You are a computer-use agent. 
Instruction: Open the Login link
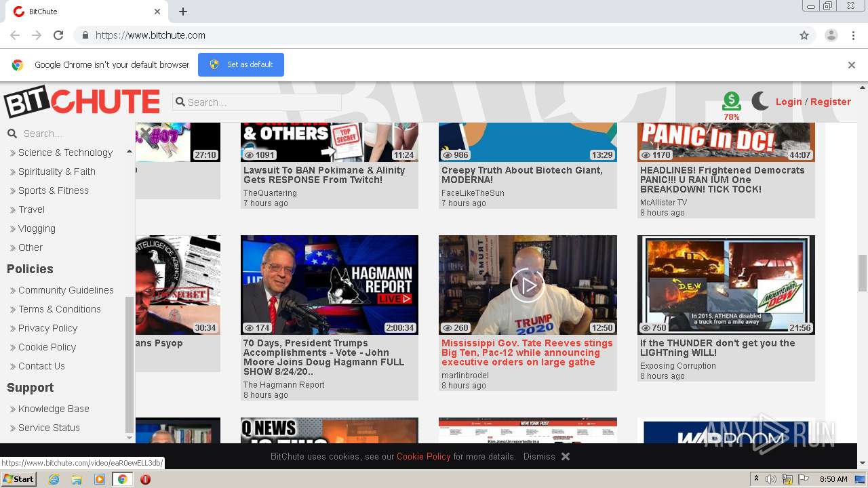(x=789, y=102)
